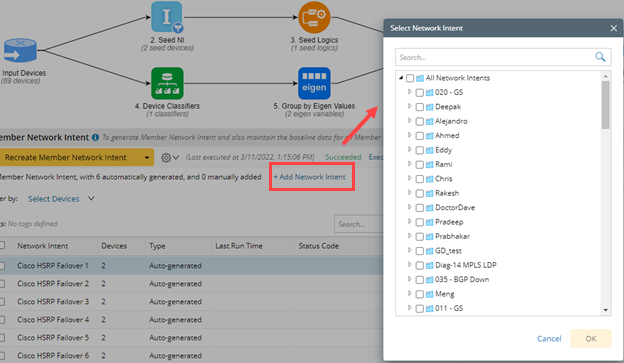Click folder icon beside GD_test
This screenshot has height=363, width=624.
[x=429, y=251]
